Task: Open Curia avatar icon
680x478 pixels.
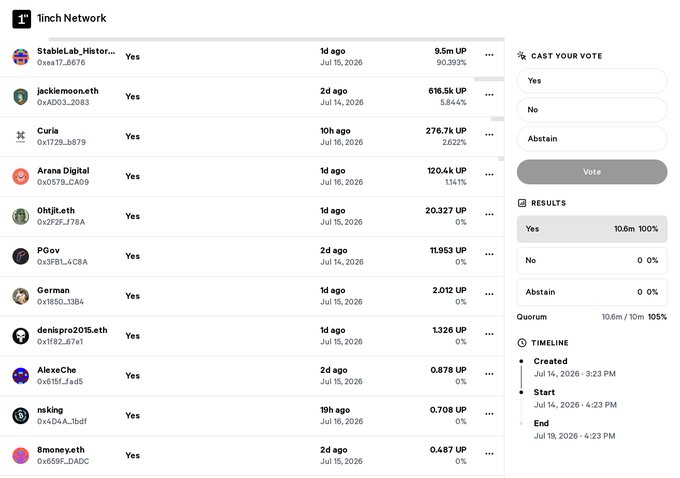Action: (x=20, y=137)
